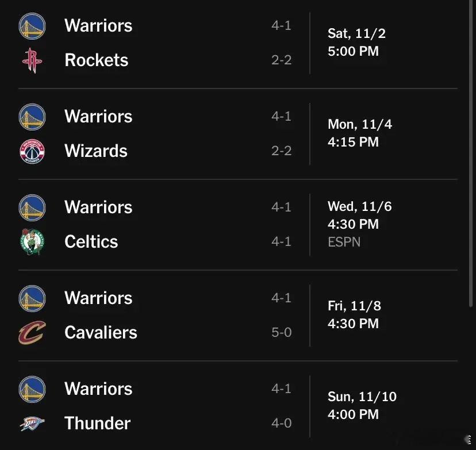
Task: Click the Cavaliers 5-0 record
Action: pyautogui.click(x=282, y=332)
